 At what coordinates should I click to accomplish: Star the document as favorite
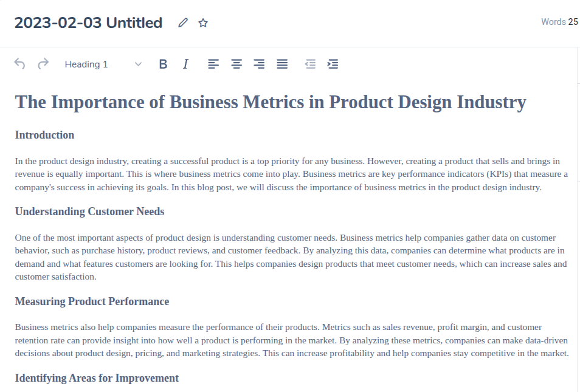(x=203, y=23)
